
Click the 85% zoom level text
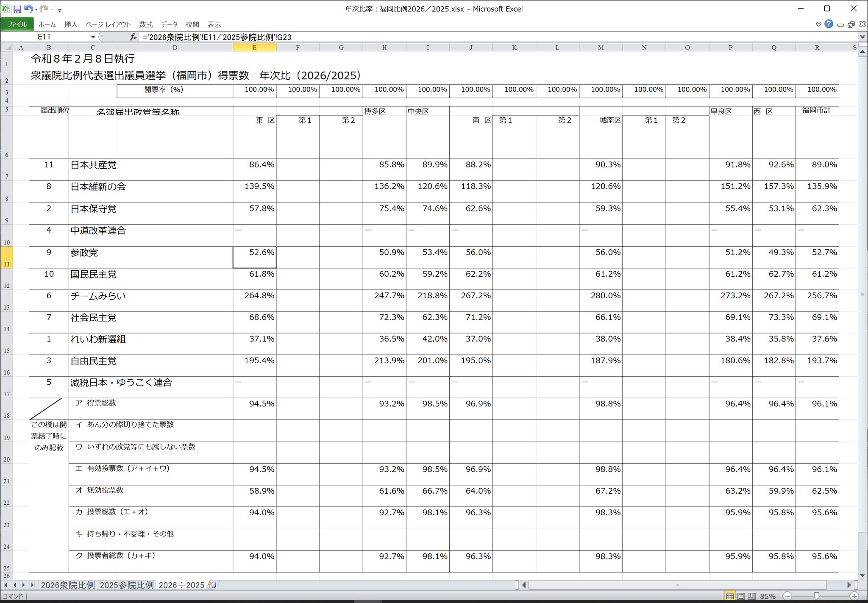(768, 596)
